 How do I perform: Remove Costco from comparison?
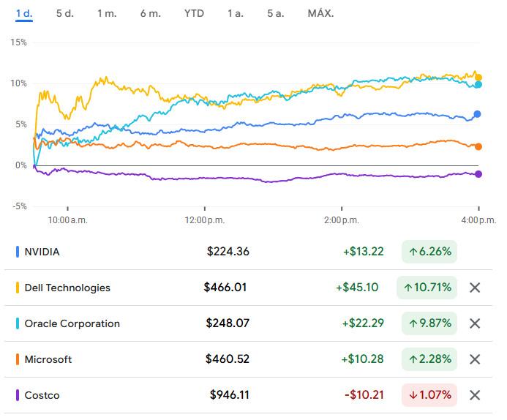[x=475, y=395]
